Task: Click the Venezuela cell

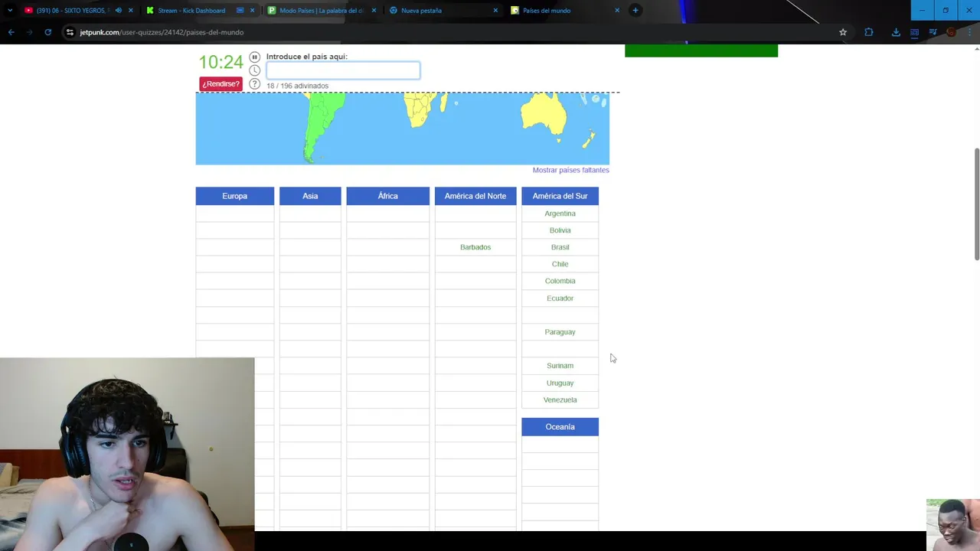Action: pos(560,399)
